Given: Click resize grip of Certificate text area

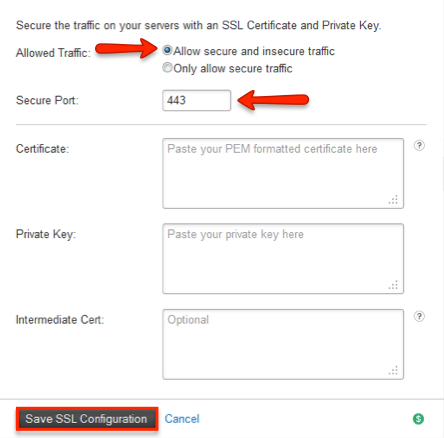Looking at the screenshot, I should [393, 199].
